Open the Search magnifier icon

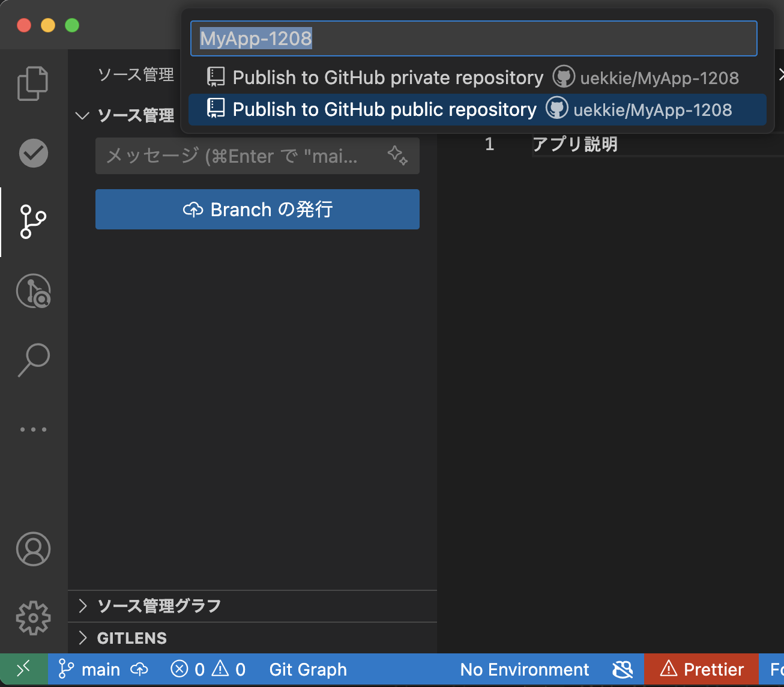[x=34, y=360]
